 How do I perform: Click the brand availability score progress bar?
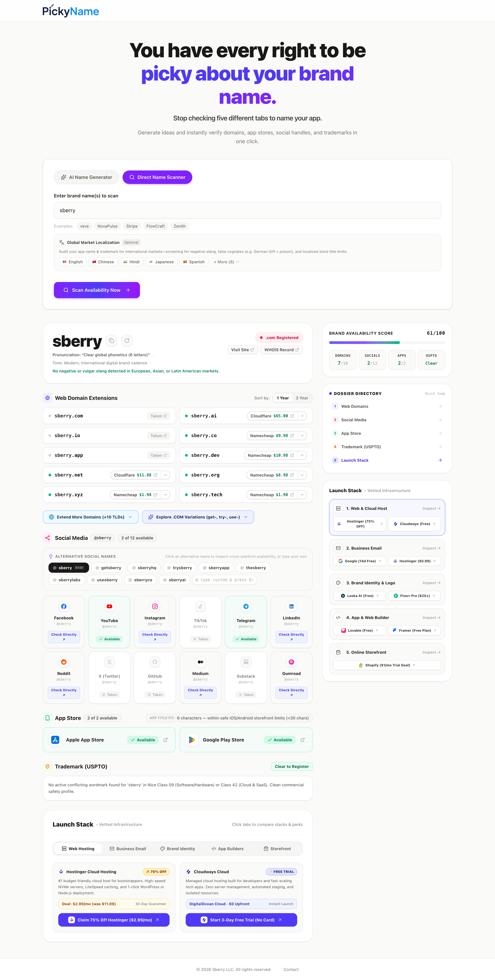pos(387,343)
